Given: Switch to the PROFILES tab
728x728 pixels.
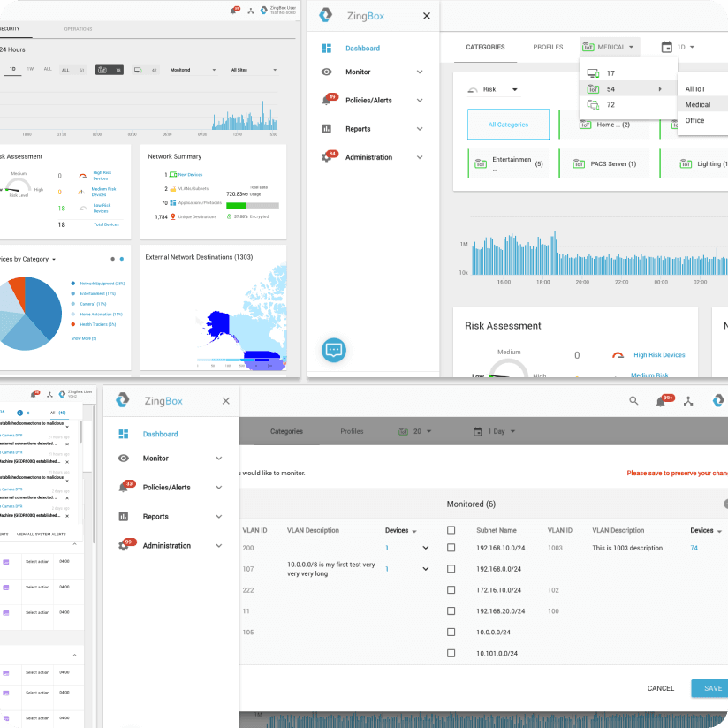Looking at the screenshot, I should pos(548,47).
